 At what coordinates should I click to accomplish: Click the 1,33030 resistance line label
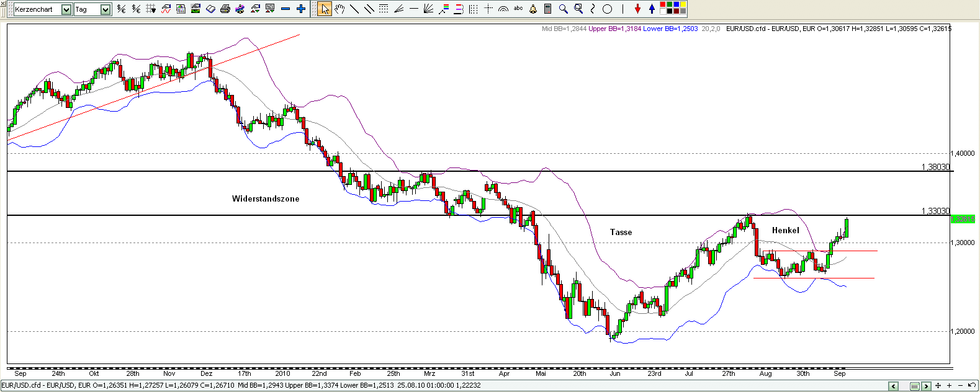point(935,211)
